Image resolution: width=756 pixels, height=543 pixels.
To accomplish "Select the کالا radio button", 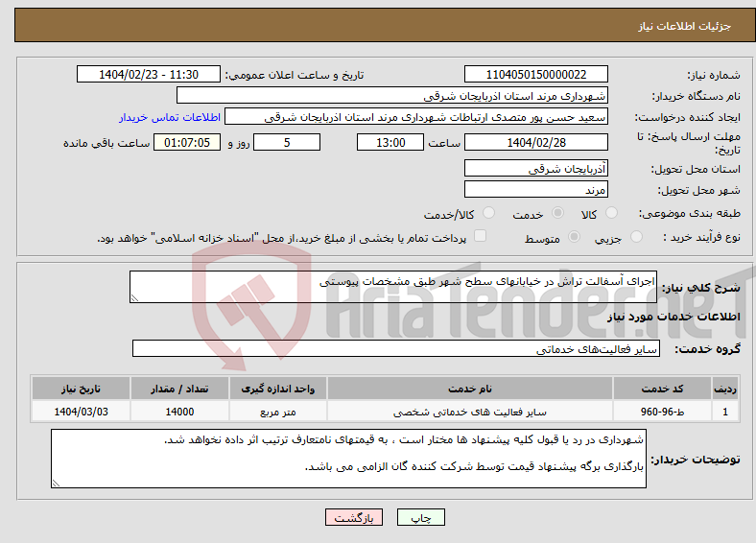I will click(611, 213).
